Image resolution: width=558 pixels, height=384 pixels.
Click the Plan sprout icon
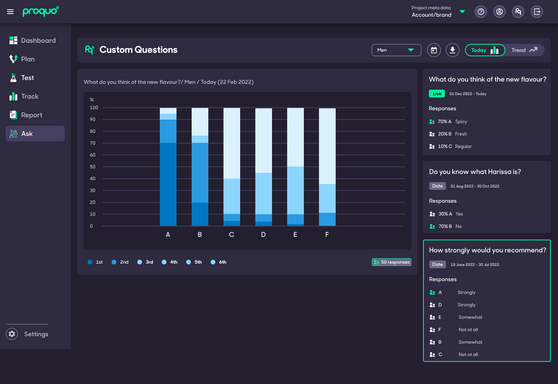pyautogui.click(x=13, y=59)
